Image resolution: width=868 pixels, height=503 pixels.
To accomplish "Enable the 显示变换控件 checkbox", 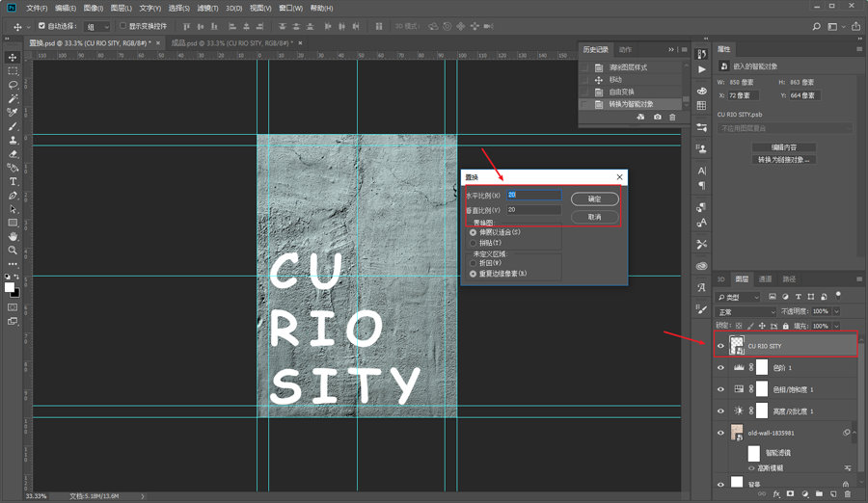I will click(123, 26).
